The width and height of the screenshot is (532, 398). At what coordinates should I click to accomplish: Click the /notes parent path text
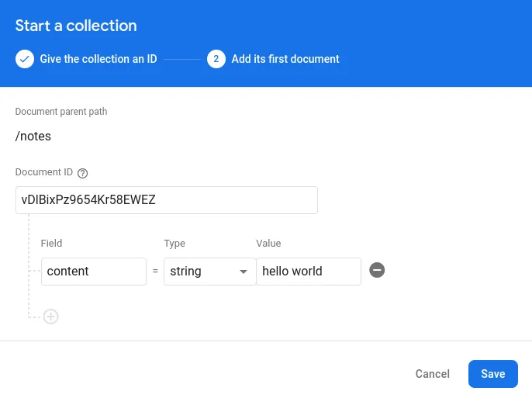pyautogui.click(x=33, y=137)
